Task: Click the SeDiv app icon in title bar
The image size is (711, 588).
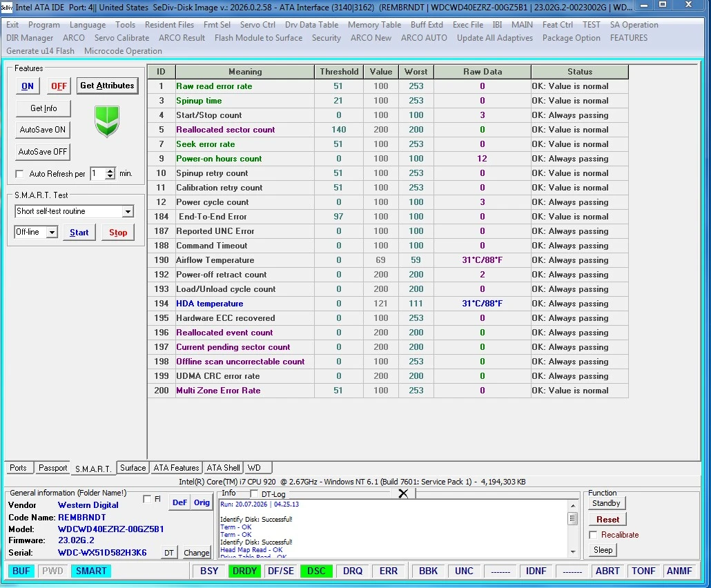Action: point(7,8)
